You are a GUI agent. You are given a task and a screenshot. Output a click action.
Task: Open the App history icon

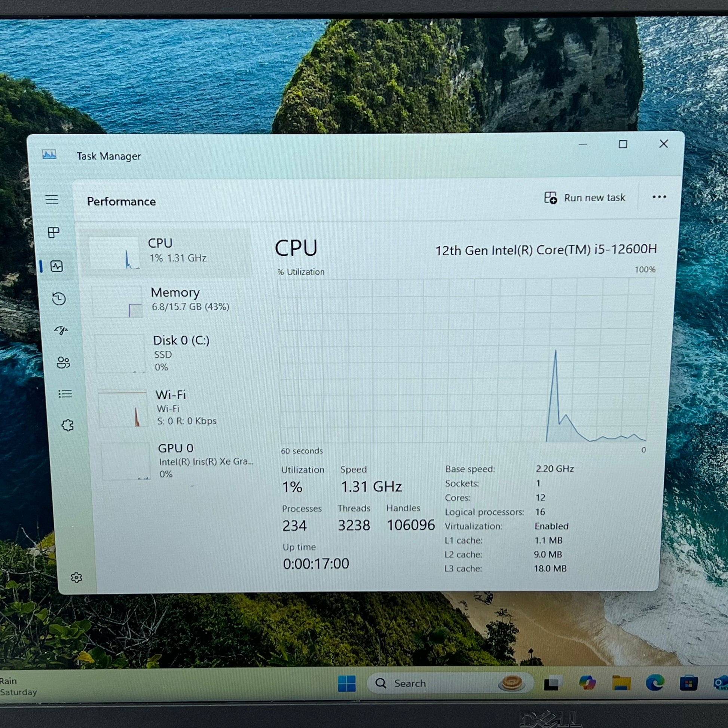pyautogui.click(x=59, y=299)
